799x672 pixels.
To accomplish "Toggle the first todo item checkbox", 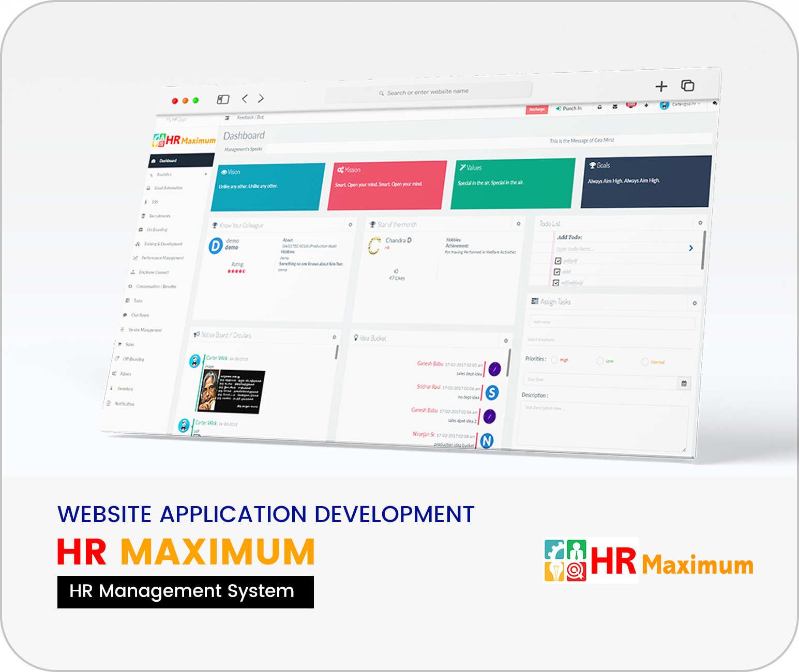I will pos(558,261).
